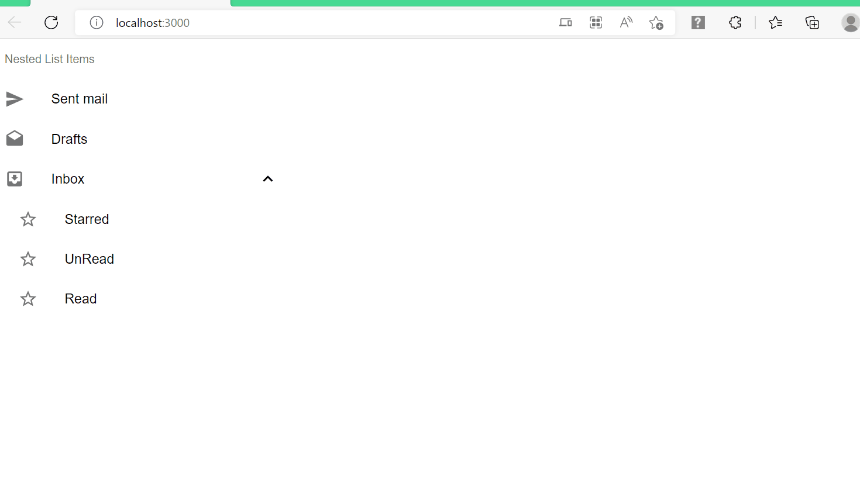Collapse the Inbox list with chevron
Viewport: 860px width, 504px height.
[268, 179]
